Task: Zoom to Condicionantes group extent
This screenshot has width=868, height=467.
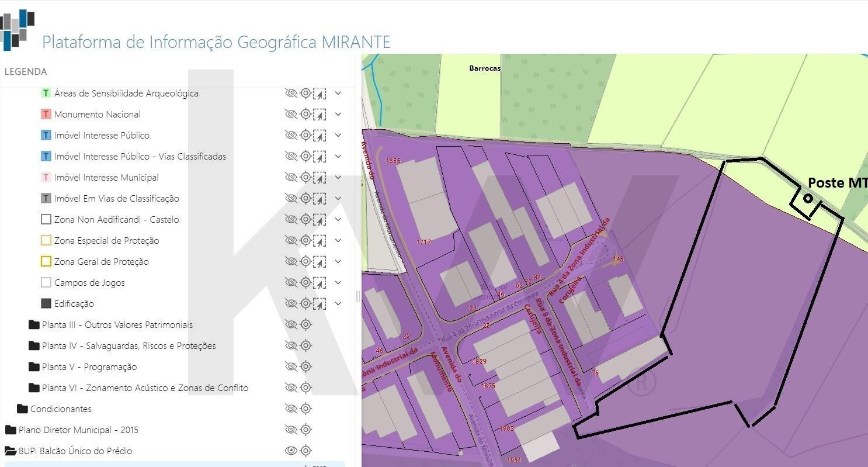Action: pos(305,409)
